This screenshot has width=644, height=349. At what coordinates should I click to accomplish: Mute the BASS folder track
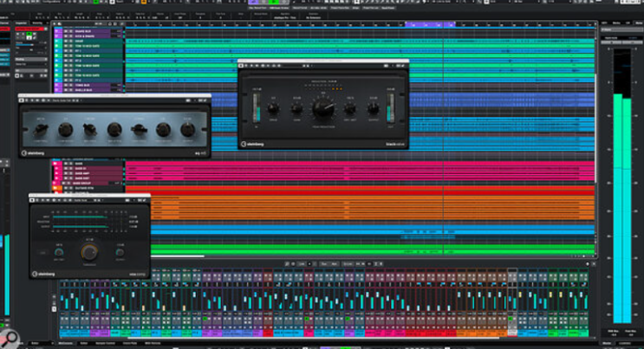[x=66, y=164]
